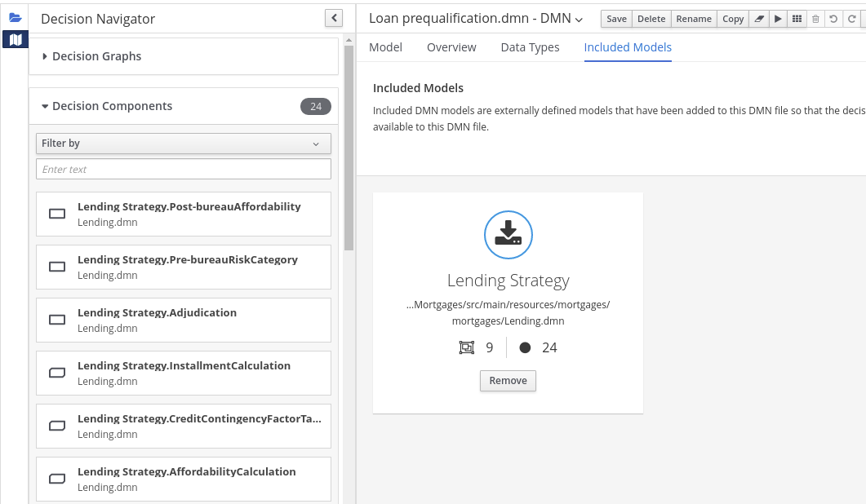
Task: Collapse the Decision Navigator panel
Action: click(x=334, y=18)
